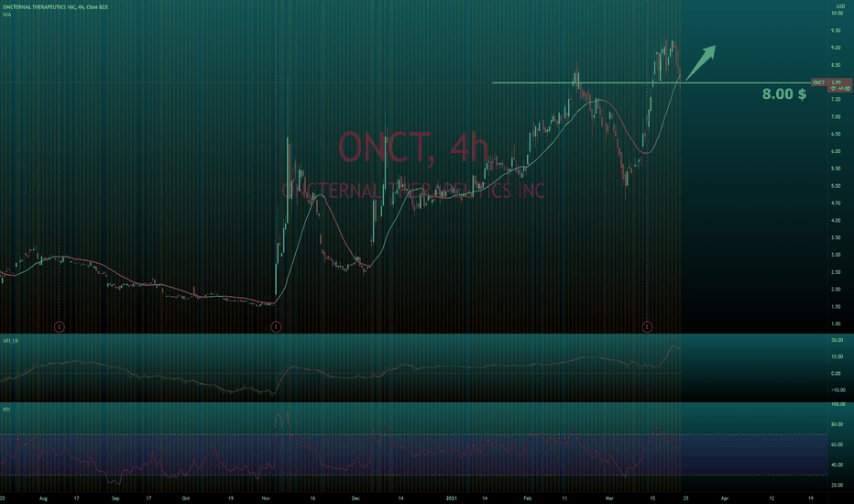Image resolution: width=854 pixels, height=504 pixels.
Task: Click the 8.50 price axis label
Action: [836, 65]
